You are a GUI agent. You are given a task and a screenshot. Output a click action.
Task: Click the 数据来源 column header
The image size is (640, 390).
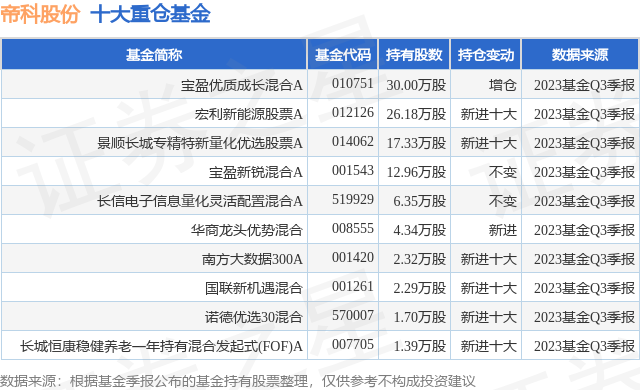point(580,55)
